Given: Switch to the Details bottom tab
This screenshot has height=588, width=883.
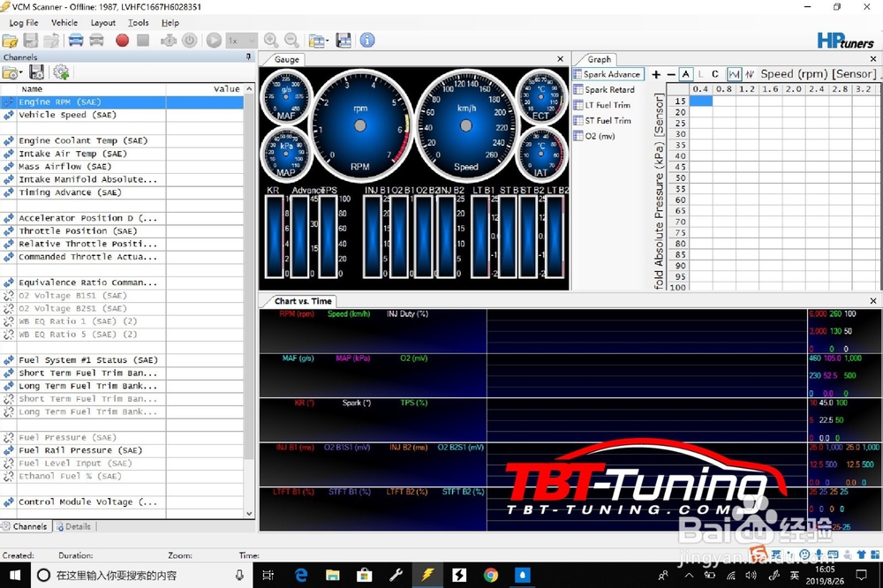Looking at the screenshot, I should tap(73, 526).
